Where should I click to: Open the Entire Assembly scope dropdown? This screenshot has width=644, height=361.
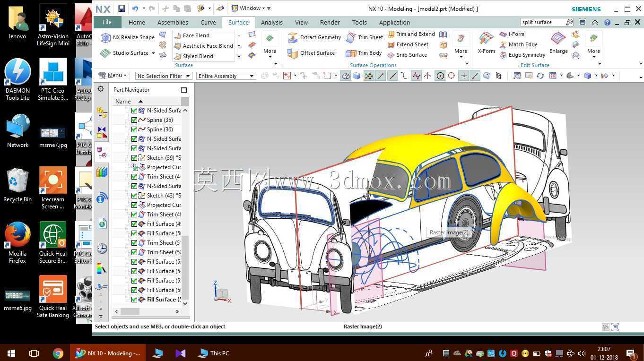coord(226,76)
